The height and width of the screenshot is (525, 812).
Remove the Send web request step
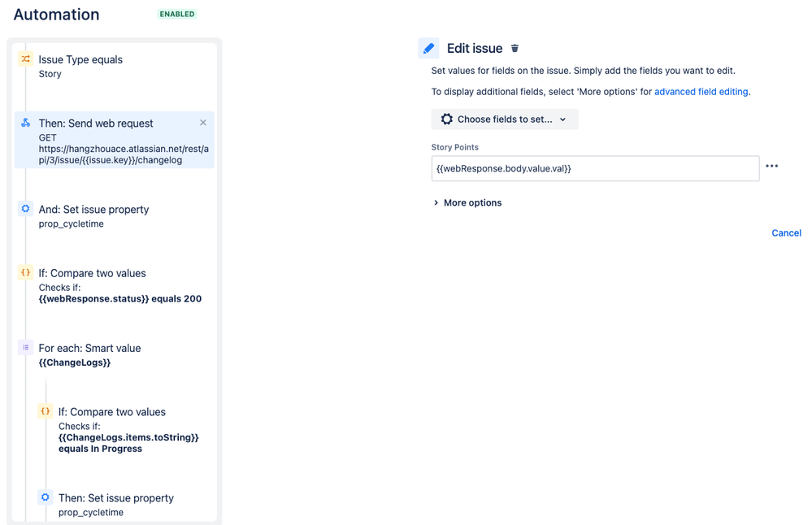click(203, 123)
